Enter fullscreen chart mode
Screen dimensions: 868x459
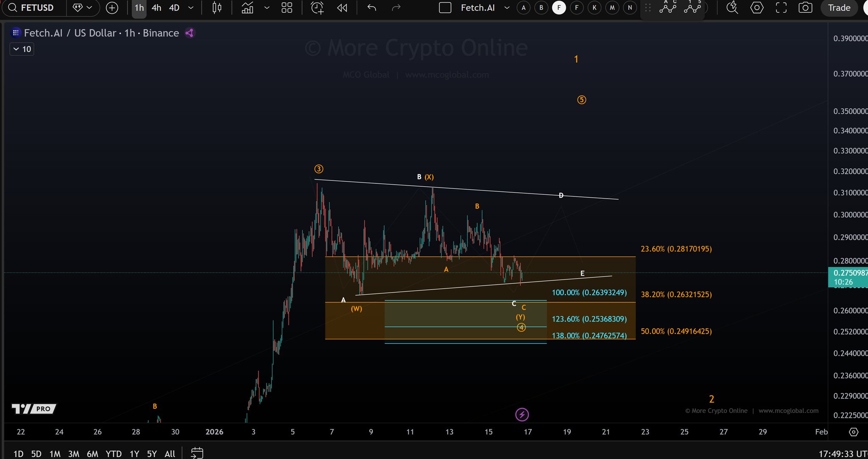(x=781, y=8)
